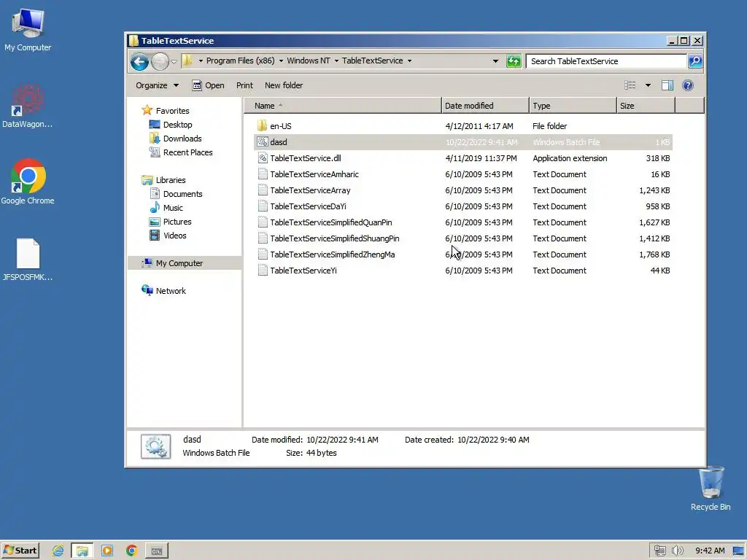Click the Recycle Bin desktop icon
This screenshot has height=560, width=747.
tap(711, 489)
